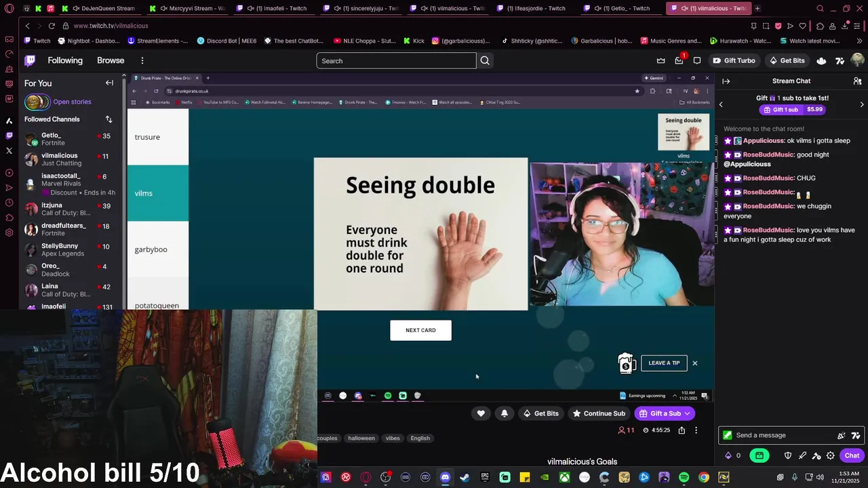Switch to lmaofeli Twitch tab
Image resolution: width=868 pixels, height=488 pixels.
[275, 8]
